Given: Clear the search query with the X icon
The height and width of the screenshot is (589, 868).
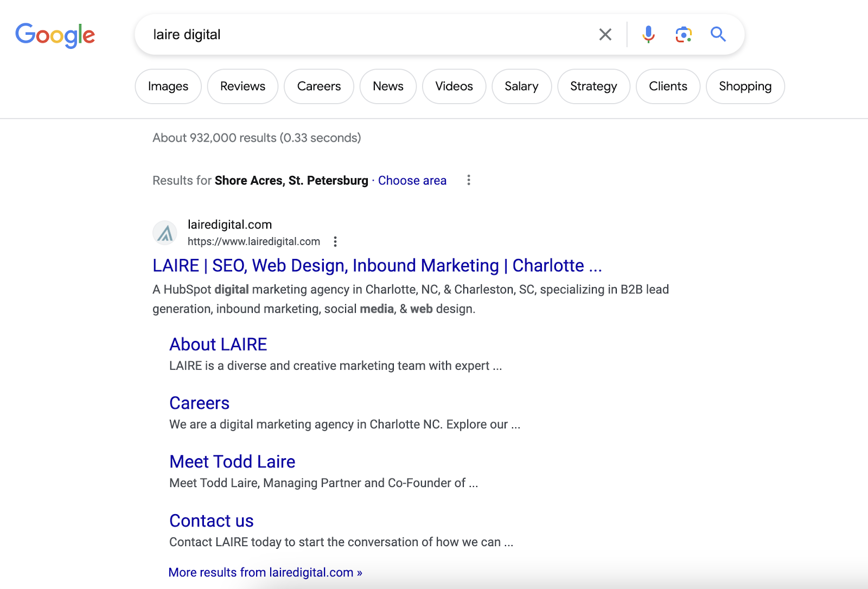Looking at the screenshot, I should [x=605, y=34].
